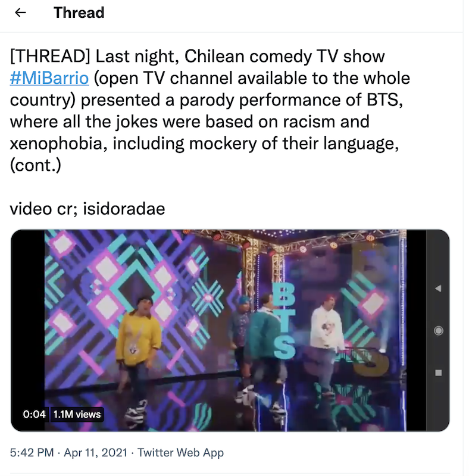
Task: Tap the Android back triangle icon
Action: pos(439,289)
